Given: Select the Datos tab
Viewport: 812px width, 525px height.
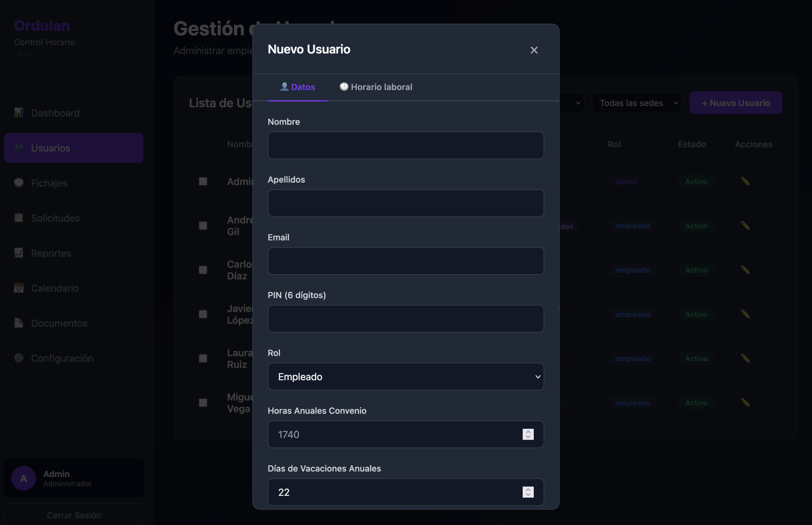Looking at the screenshot, I should tap(297, 87).
